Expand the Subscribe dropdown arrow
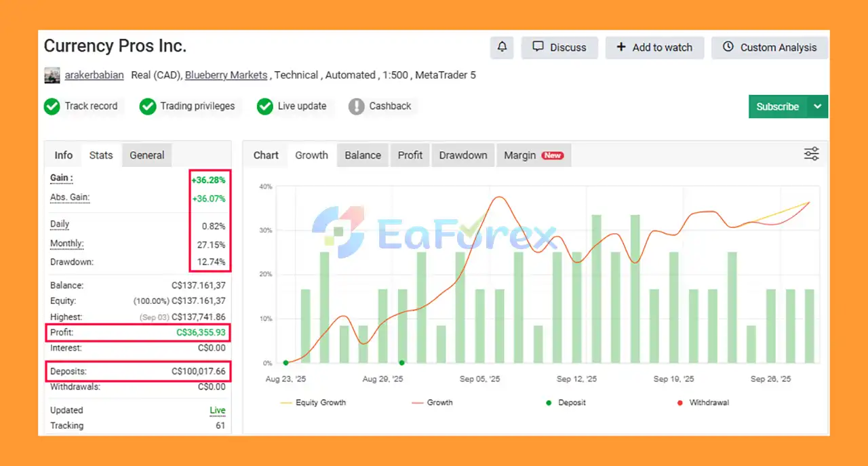 (x=818, y=106)
